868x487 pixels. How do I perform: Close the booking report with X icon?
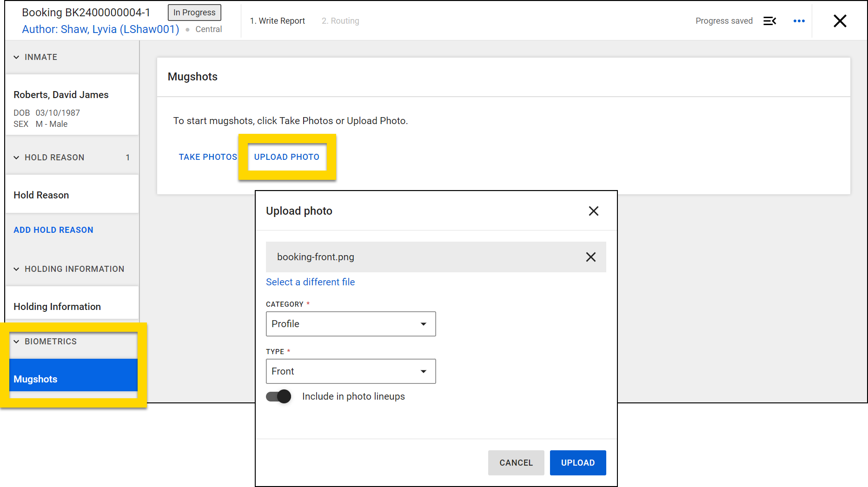pos(840,21)
